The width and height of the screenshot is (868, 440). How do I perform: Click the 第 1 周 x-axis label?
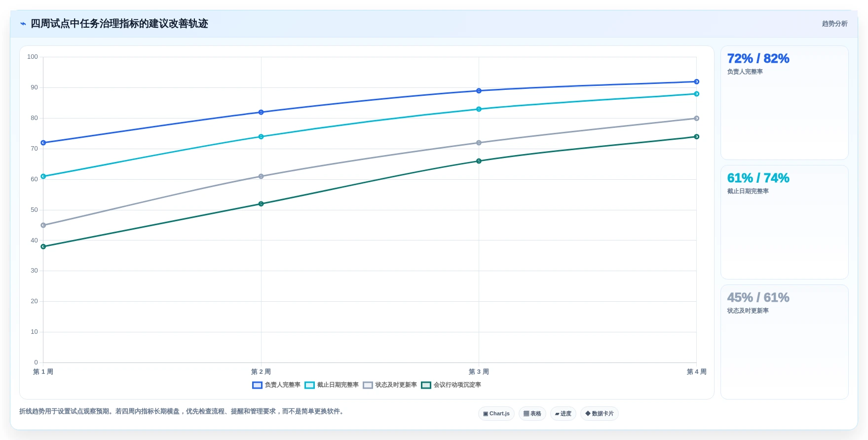coord(43,372)
